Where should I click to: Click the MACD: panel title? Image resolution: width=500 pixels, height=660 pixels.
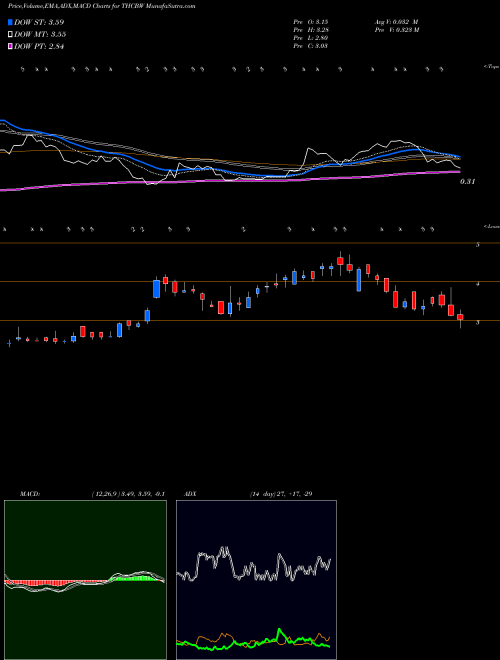point(29,494)
